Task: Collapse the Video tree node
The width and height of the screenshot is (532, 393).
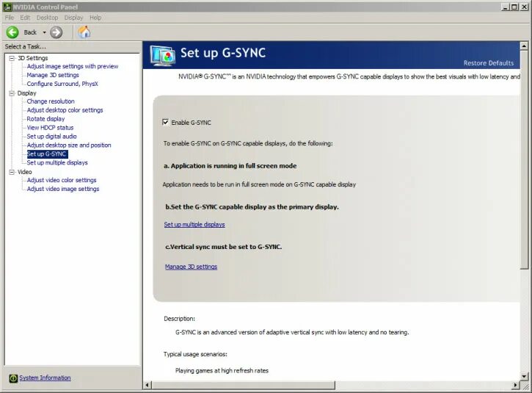Action: click(12, 172)
